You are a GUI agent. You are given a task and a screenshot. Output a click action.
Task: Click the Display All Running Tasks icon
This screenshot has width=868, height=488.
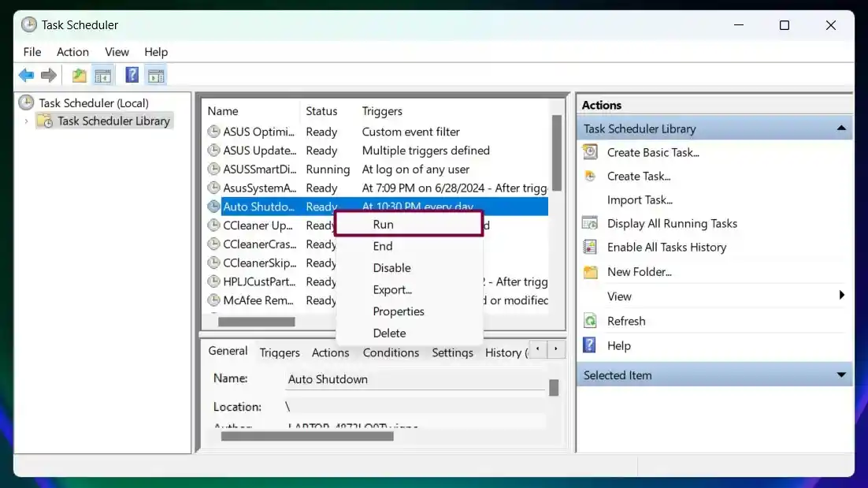590,223
